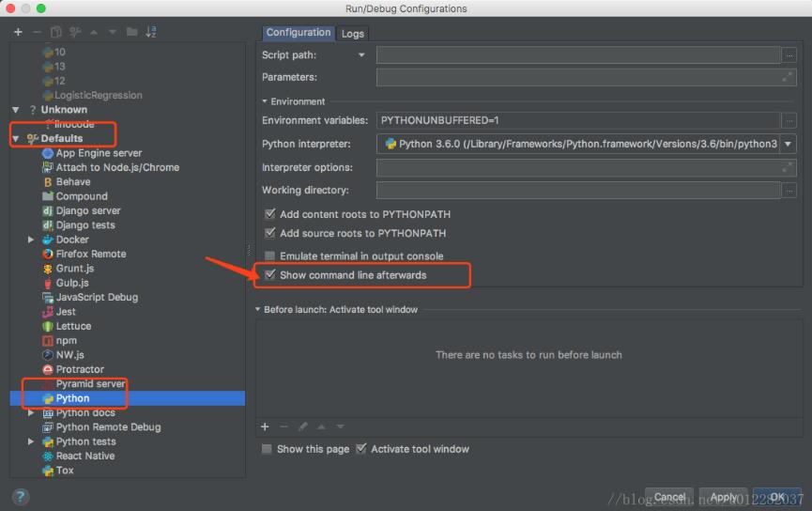Click the remove before launch task icon
This screenshot has width=812, height=511.
(x=283, y=426)
